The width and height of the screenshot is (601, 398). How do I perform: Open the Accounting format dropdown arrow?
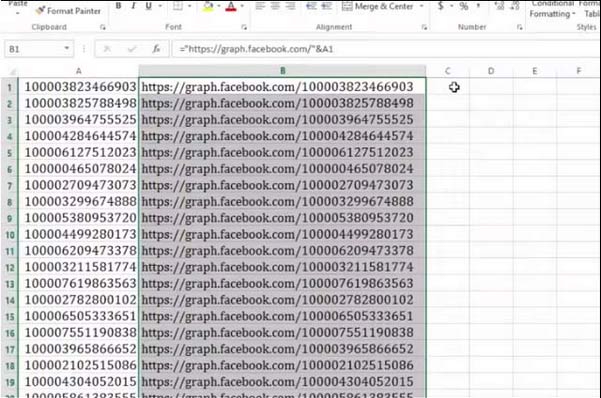451,6
